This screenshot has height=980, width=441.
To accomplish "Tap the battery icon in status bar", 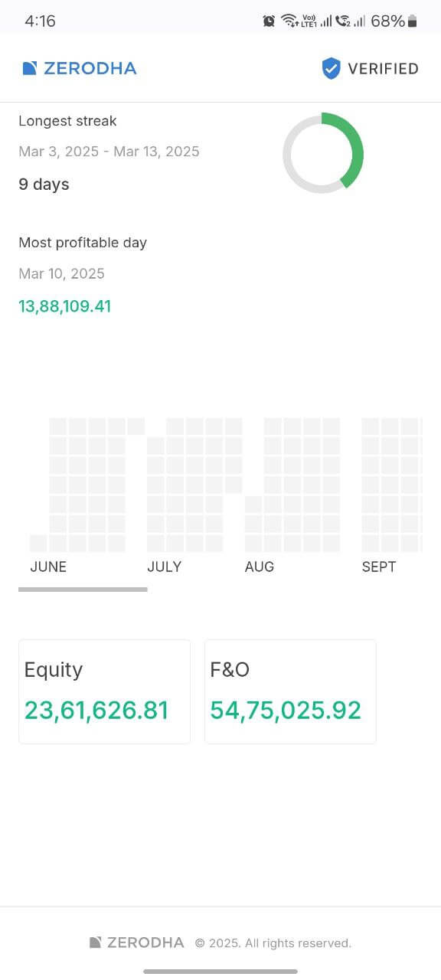I will 413,21.
